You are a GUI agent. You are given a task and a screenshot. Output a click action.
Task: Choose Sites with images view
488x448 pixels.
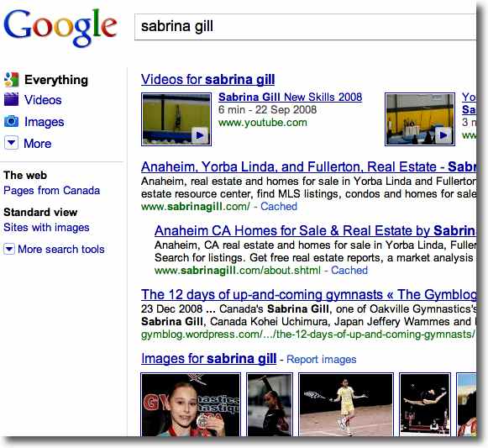point(46,228)
